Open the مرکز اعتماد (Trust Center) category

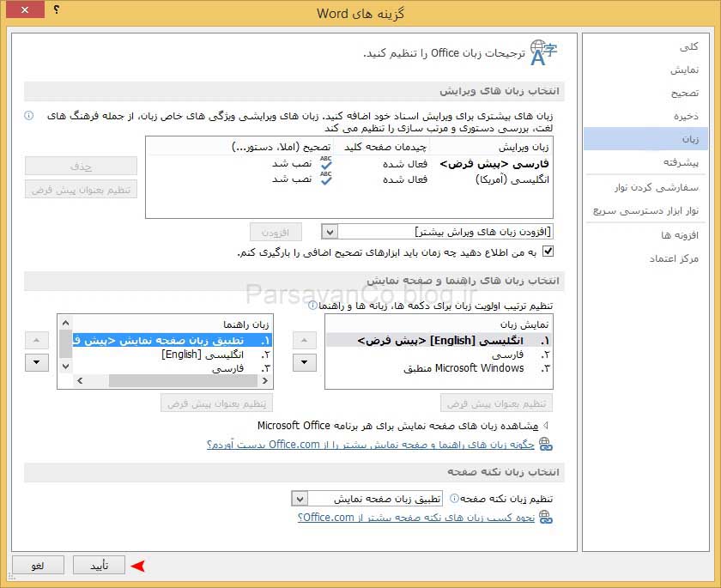674,258
